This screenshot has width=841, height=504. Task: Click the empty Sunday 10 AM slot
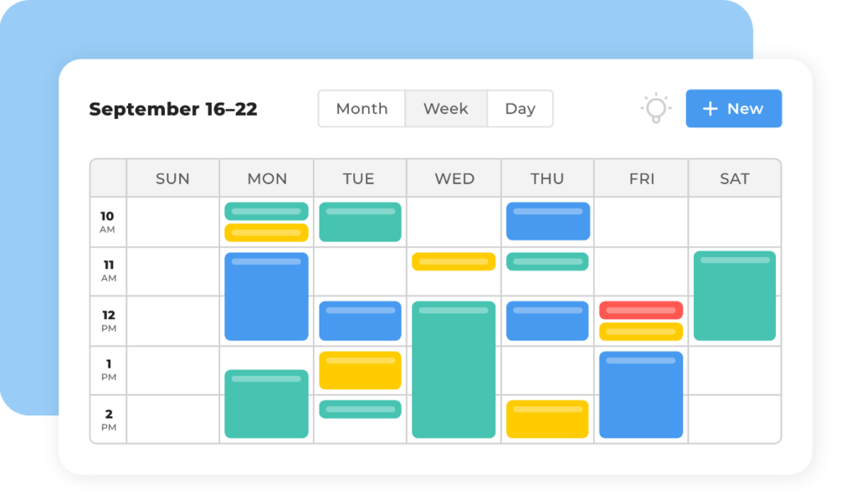(172, 222)
